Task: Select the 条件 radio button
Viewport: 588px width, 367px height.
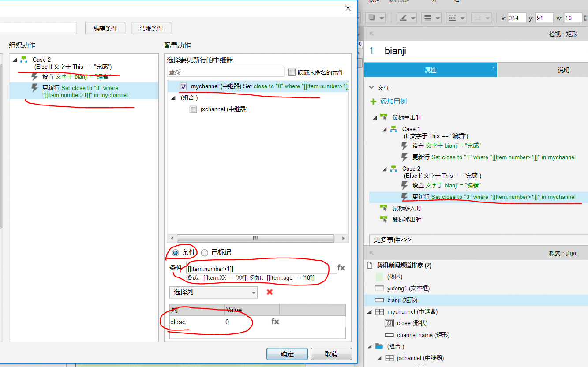Action: (176, 253)
